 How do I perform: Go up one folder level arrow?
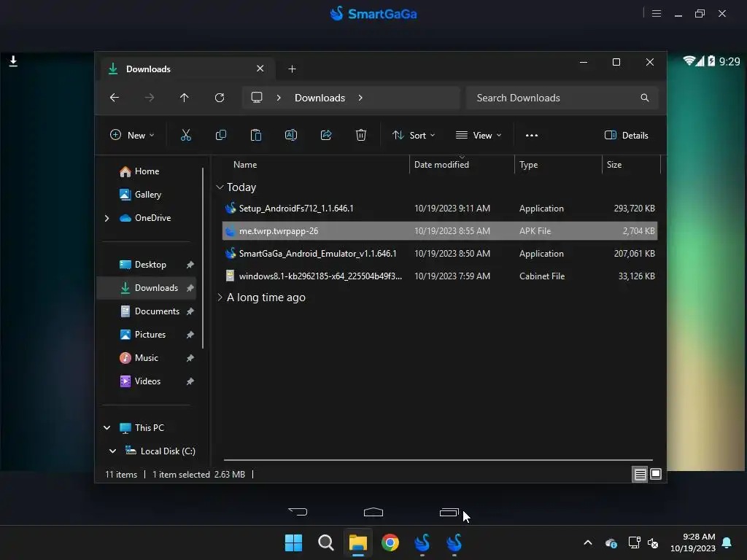pos(185,98)
